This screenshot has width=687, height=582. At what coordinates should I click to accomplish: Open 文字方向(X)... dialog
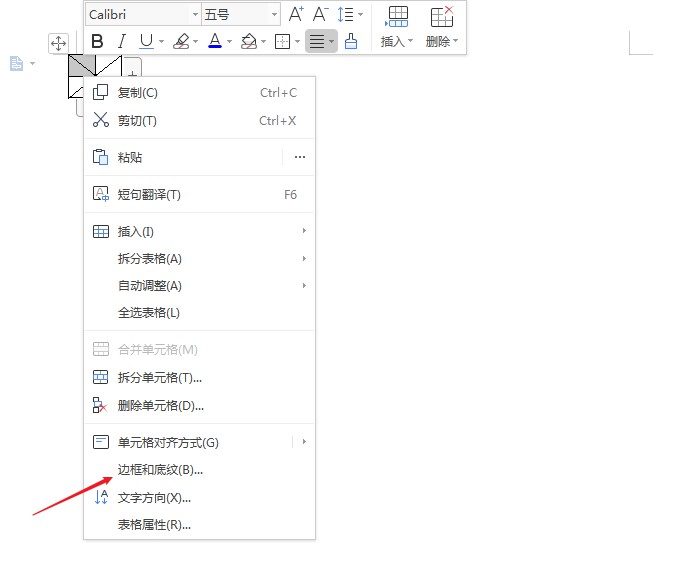pos(199,498)
